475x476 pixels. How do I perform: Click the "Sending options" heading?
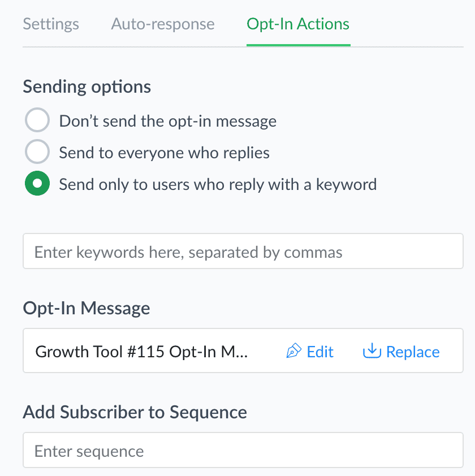87,86
